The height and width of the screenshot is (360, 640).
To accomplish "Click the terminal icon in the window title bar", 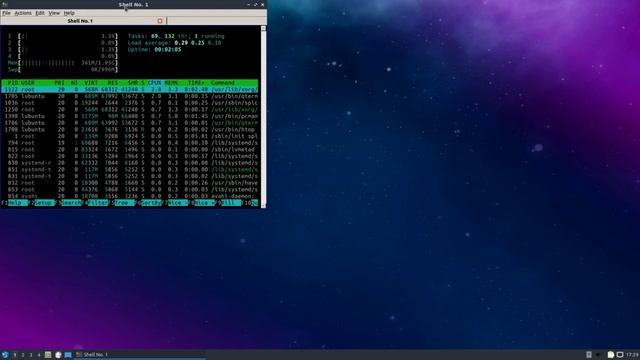I will point(4,4).
